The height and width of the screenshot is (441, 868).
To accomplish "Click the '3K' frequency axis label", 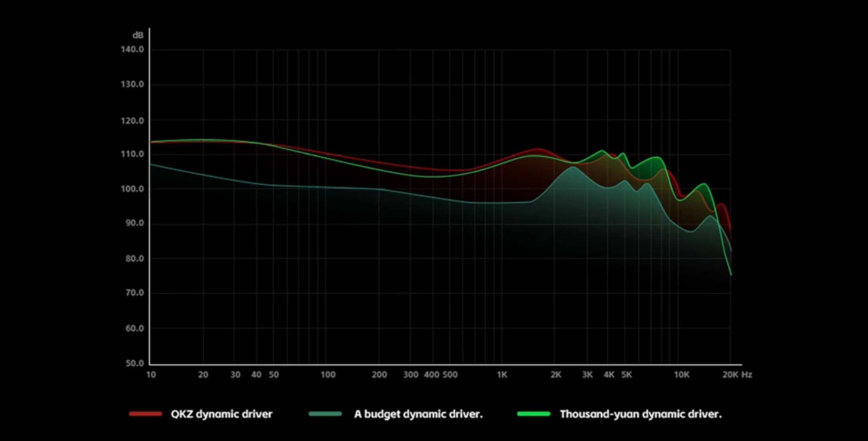I will point(588,375).
